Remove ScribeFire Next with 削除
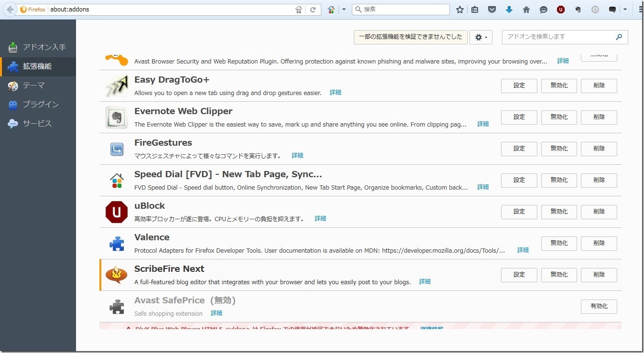644x353 pixels. coord(599,275)
